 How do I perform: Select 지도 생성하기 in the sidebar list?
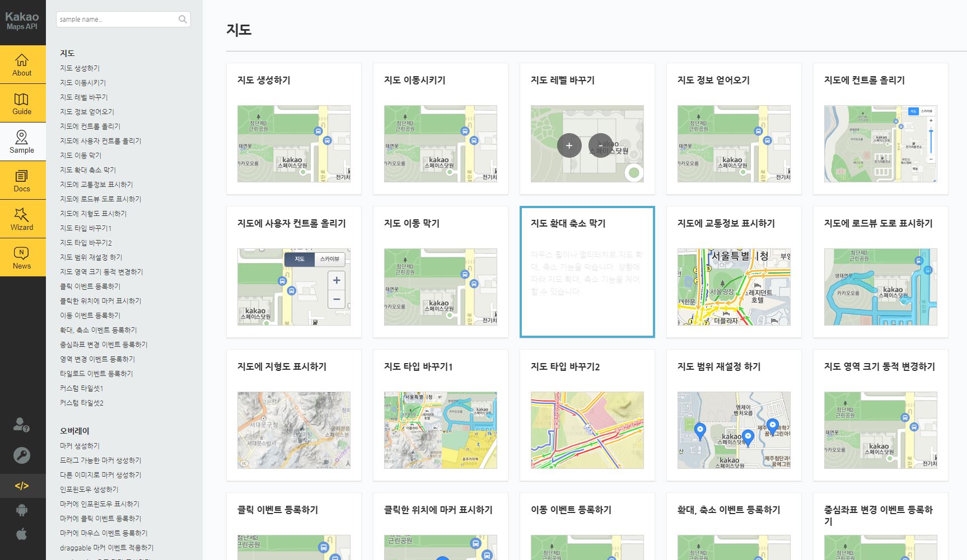80,68
